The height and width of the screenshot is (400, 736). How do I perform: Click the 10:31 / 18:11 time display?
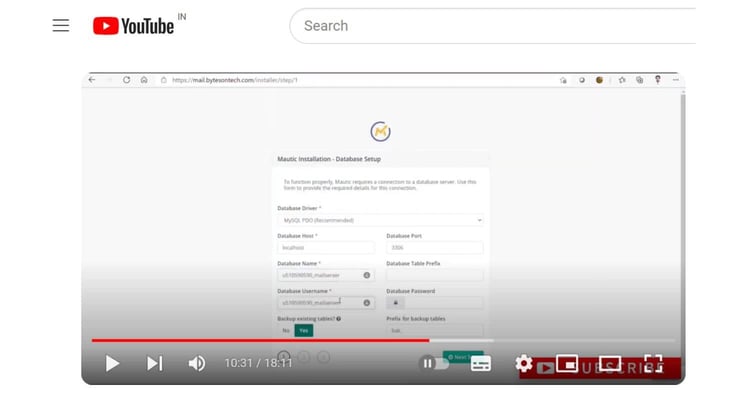point(258,363)
